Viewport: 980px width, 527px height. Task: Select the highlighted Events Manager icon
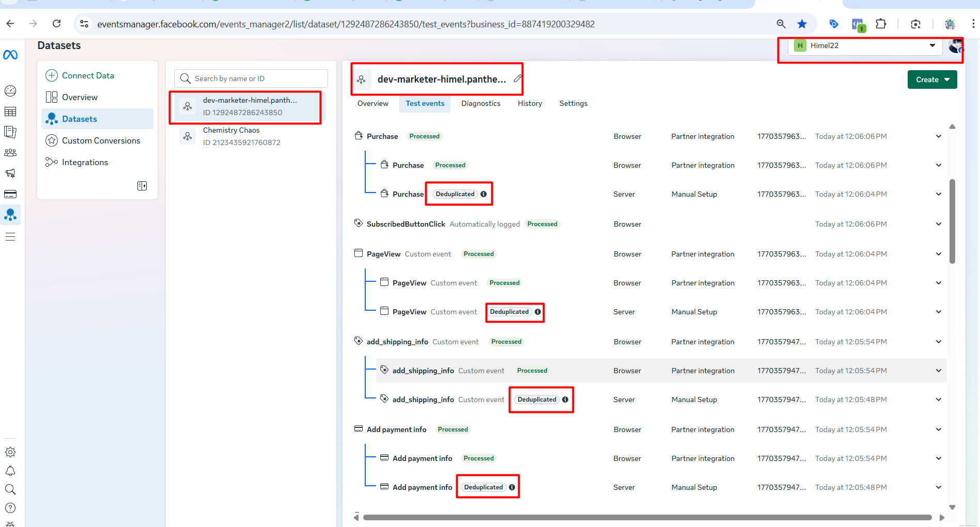[10, 215]
